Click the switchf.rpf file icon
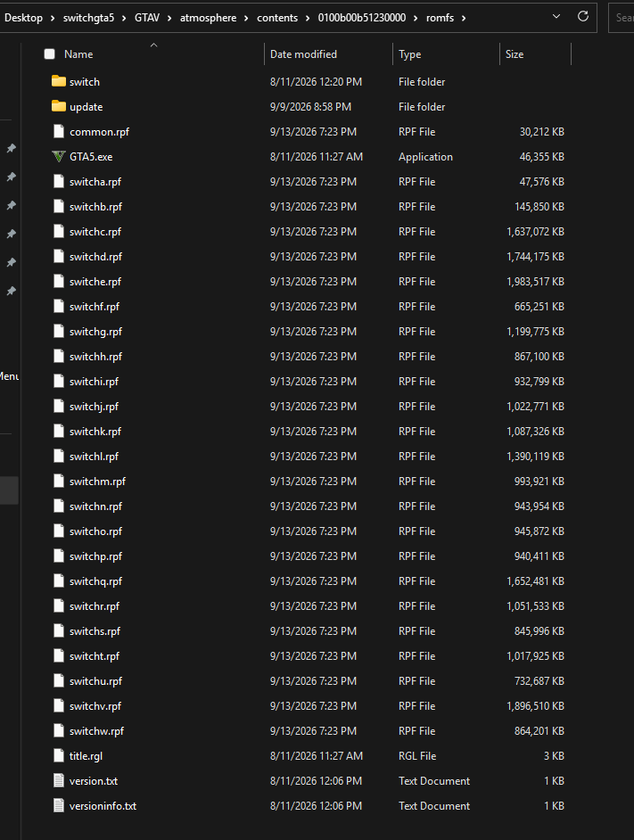This screenshot has width=634, height=840. point(59,307)
